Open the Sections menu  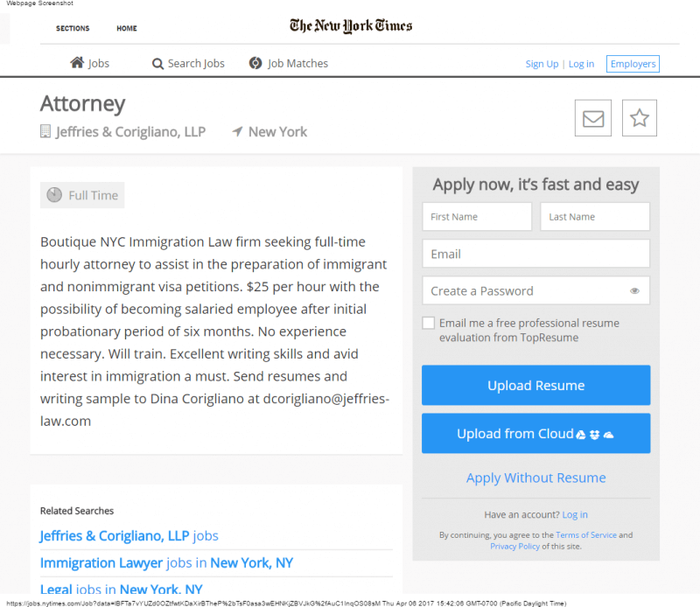click(x=73, y=28)
